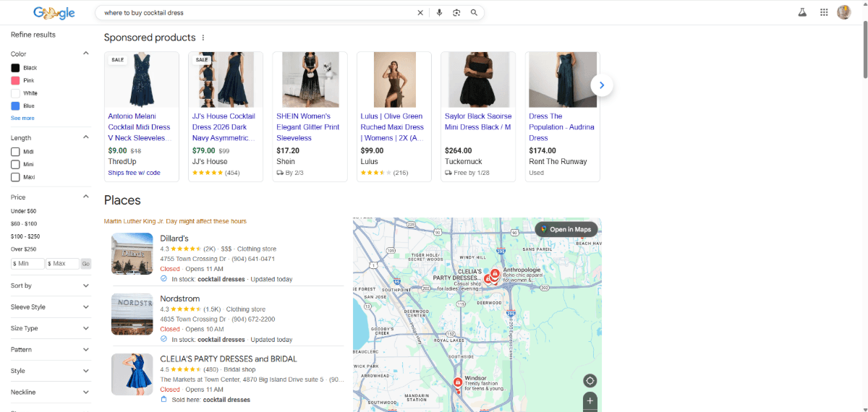Tick the Mini length checkbox
Screen dimensions: 868x412
pos(15,164)
